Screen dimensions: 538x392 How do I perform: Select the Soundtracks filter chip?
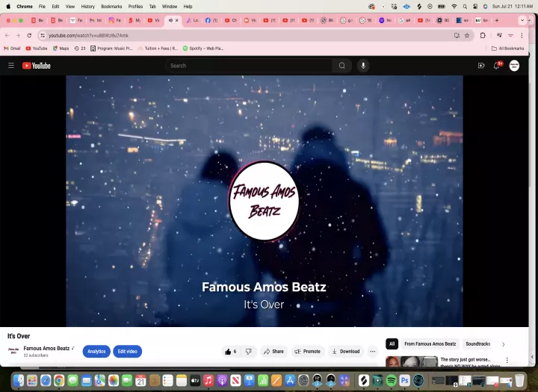(477, 343)
